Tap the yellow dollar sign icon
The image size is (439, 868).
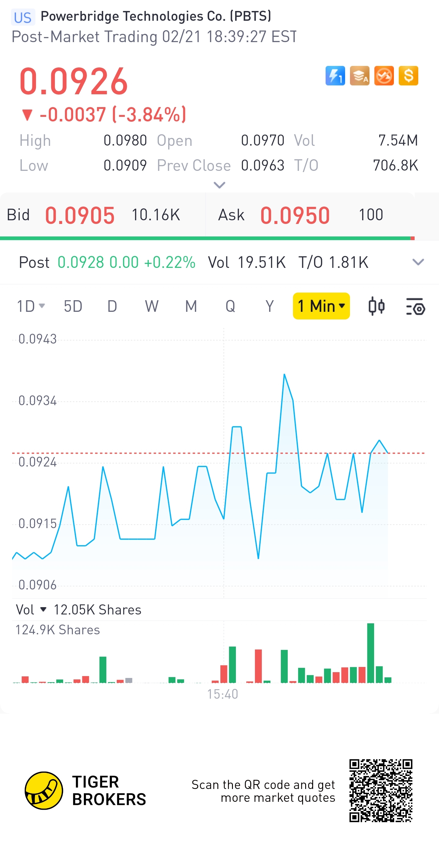click(409, 76)
